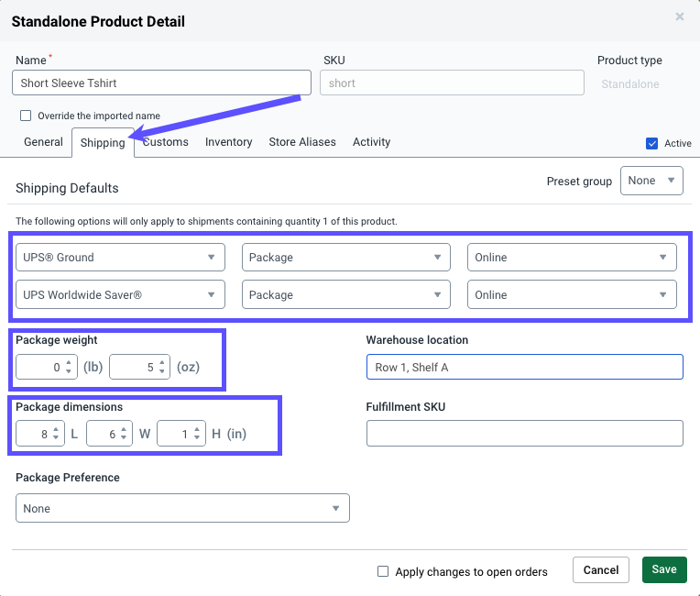Go to the Store Aliases tab

[301, 142]
